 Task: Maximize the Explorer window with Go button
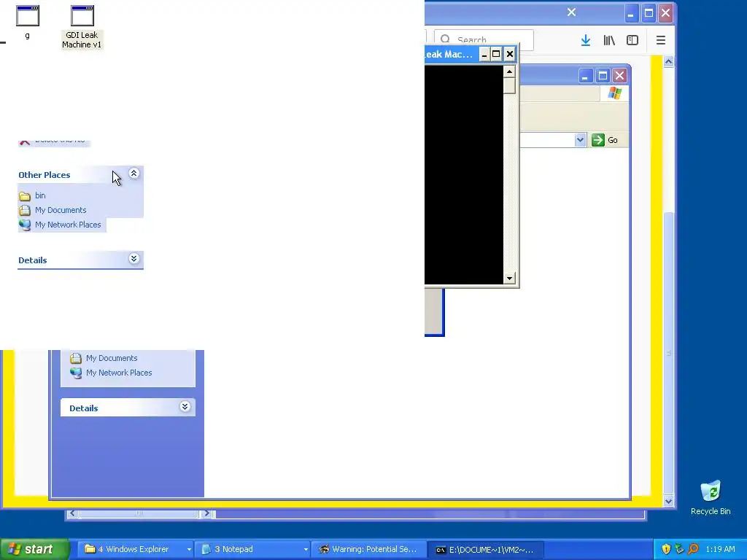tap(603, 76)
